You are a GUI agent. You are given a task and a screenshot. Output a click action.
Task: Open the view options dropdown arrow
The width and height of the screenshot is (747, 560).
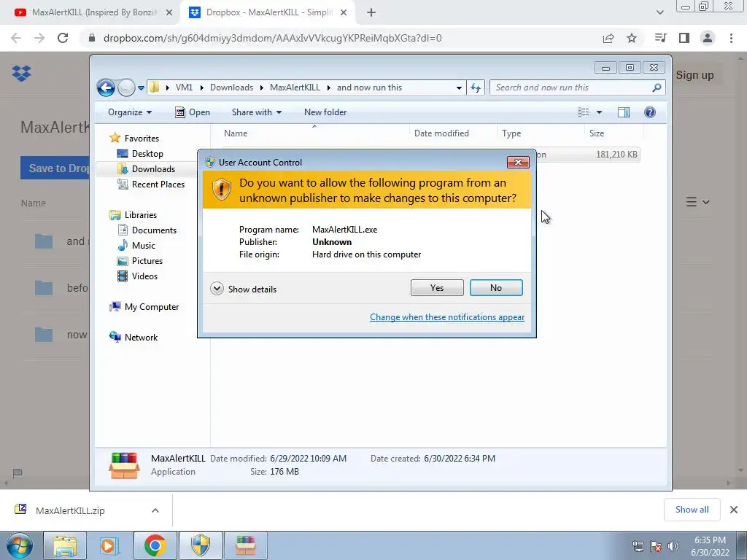click(600, 112)
